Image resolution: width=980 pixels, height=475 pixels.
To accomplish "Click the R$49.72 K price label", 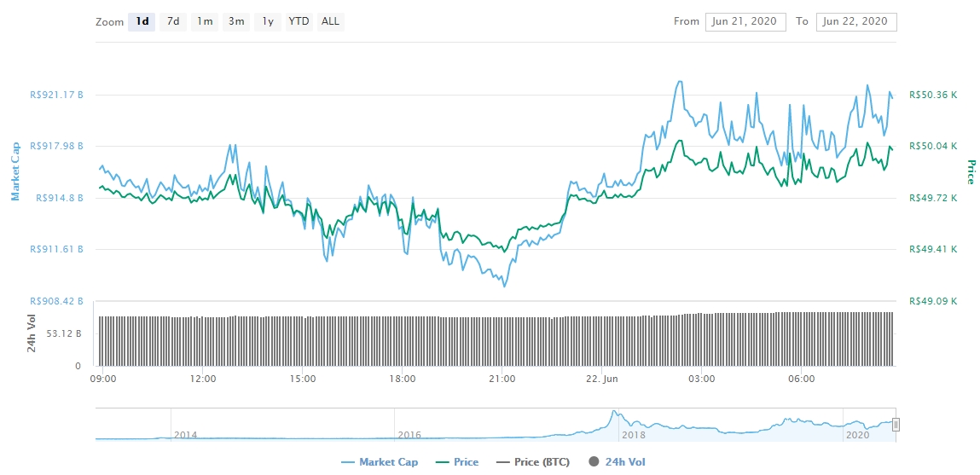I will click(933, 198).
